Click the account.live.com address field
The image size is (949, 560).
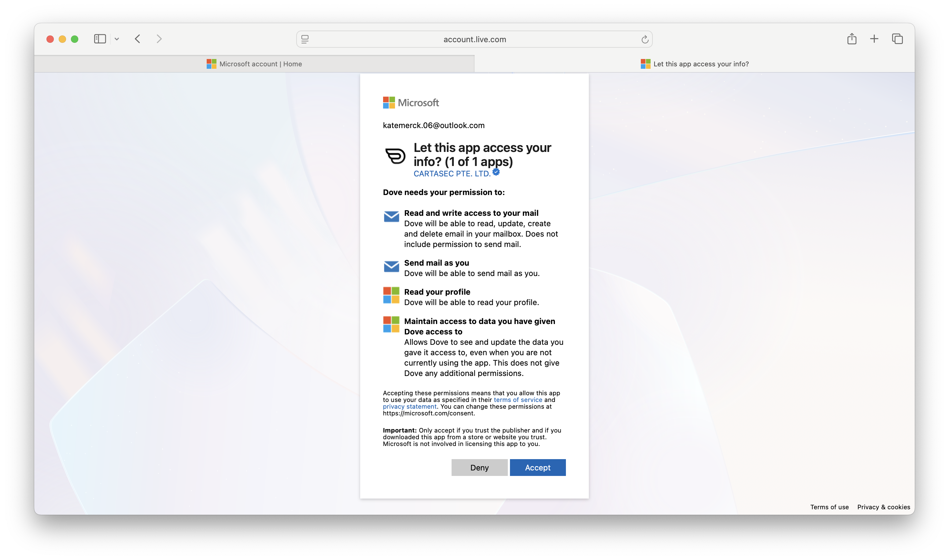[474, 39]
